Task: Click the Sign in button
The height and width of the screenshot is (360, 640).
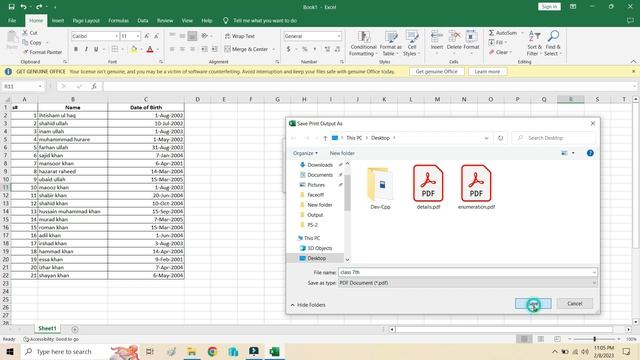Action: [x=549, y=7]
